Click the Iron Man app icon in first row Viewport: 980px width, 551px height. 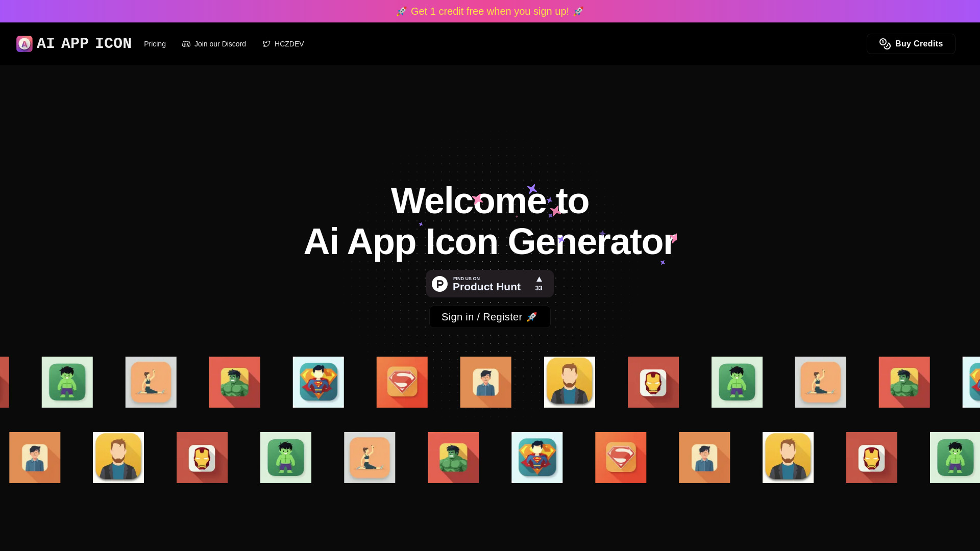coord(653,382)
